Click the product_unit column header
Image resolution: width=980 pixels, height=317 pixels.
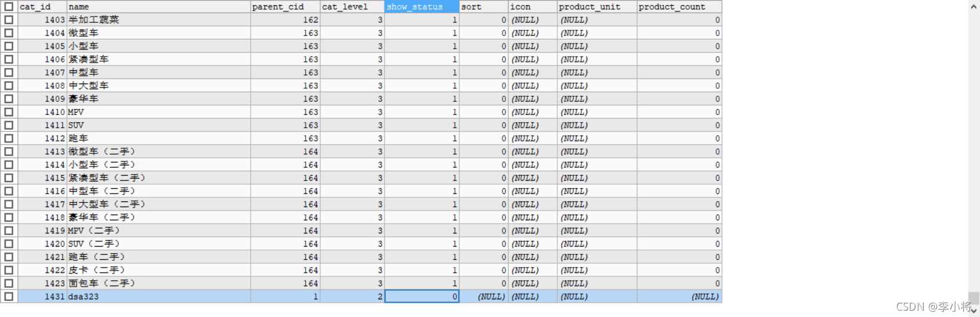pos(597,6)
